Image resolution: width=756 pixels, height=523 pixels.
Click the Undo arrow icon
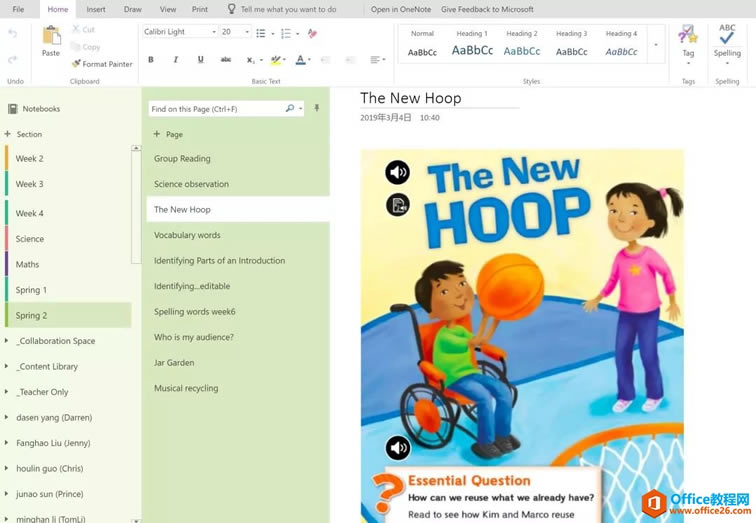click(13, 33)
